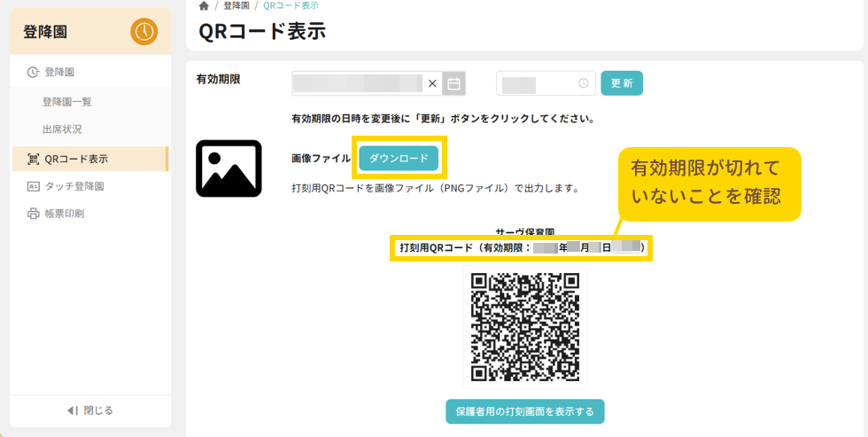Click the expiration date input field
The width and height of the screenshot is (868, 437).
point(357,83)
